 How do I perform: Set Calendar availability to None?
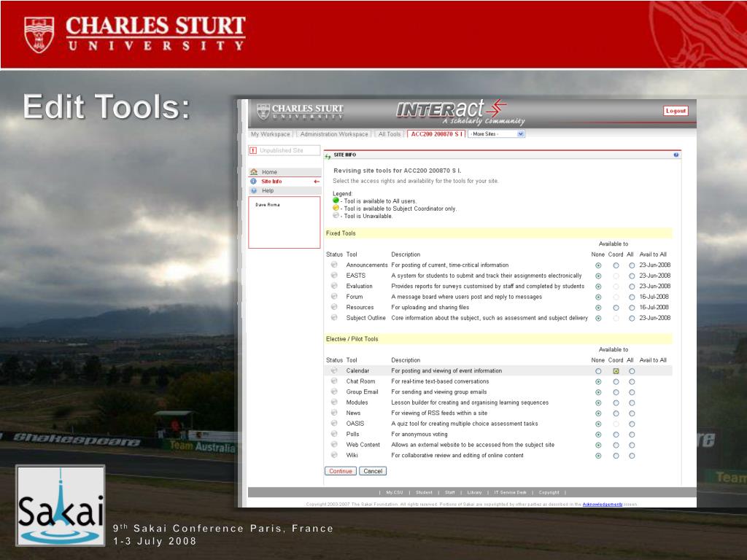tap(598, 371)
